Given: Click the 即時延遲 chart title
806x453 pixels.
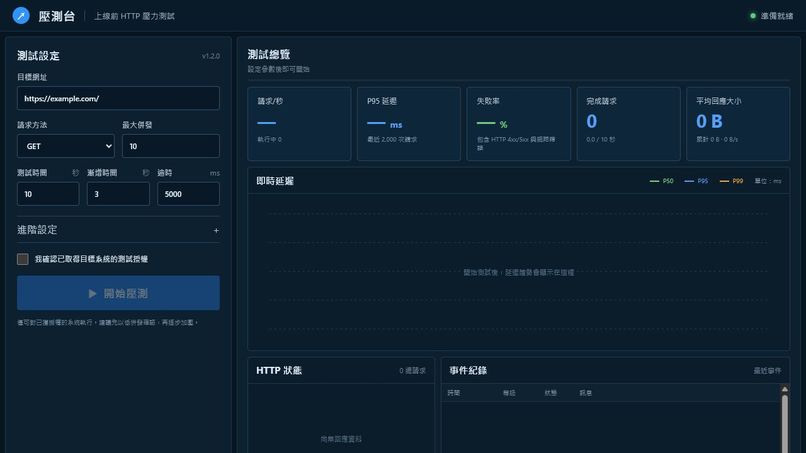Looking at the screenshot, I should tap(275, 181).
